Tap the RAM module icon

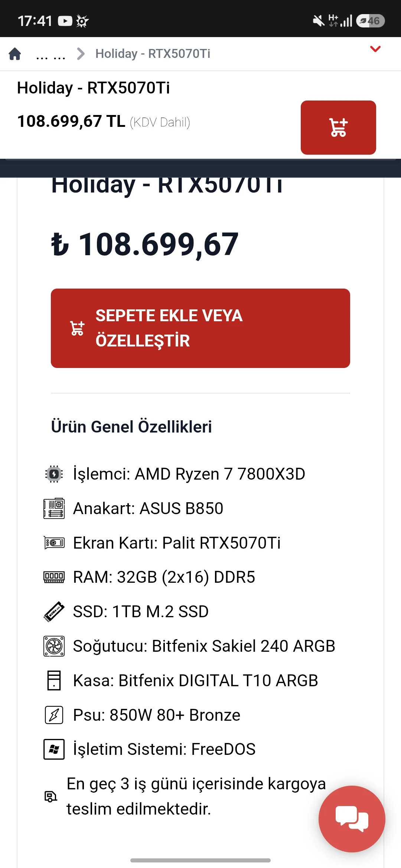(54, 577)
